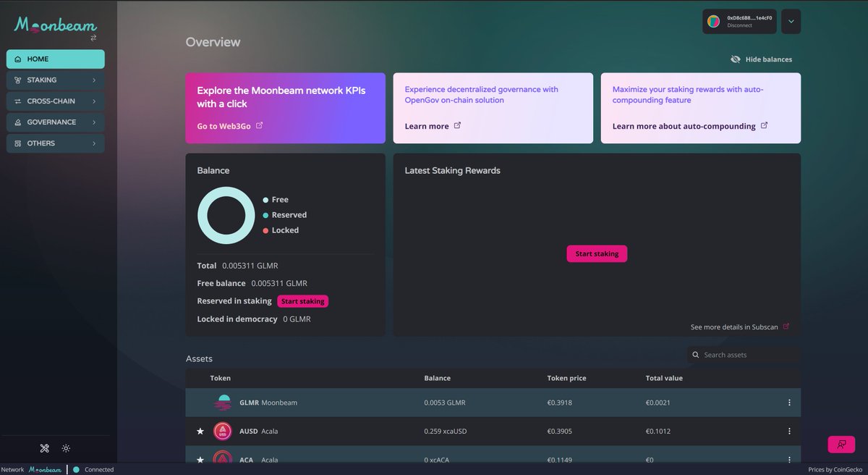Toggle light theme with the sun icon
This screenshot has width=868, height=475.
click(x=66, y=448)
